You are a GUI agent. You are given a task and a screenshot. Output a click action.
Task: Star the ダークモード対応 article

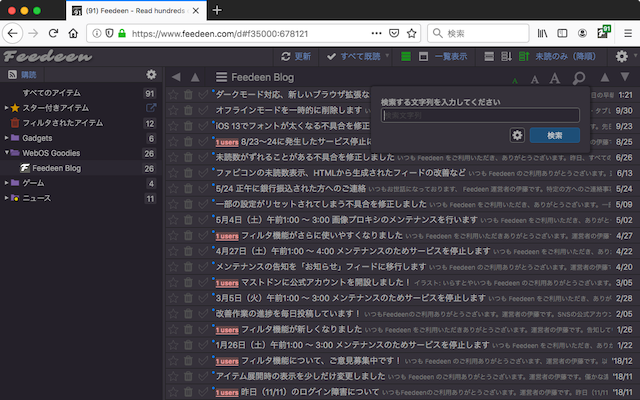[173, 95]
